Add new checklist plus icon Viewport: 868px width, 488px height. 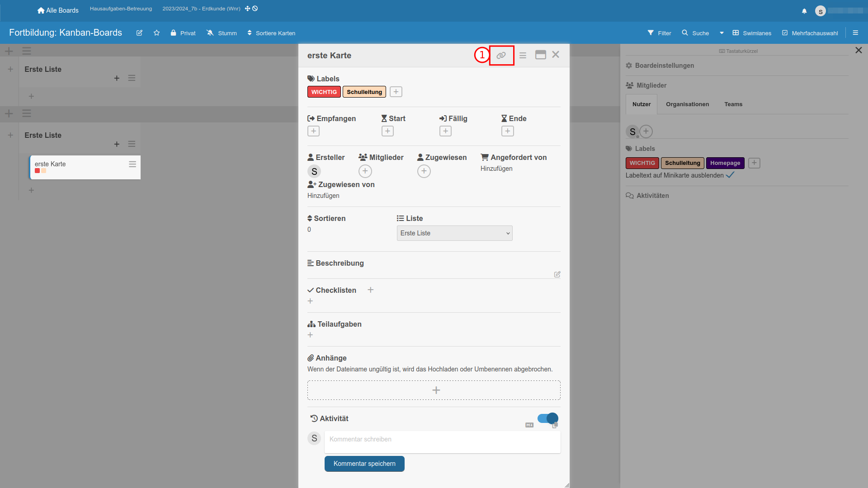(x=370, y=290)
